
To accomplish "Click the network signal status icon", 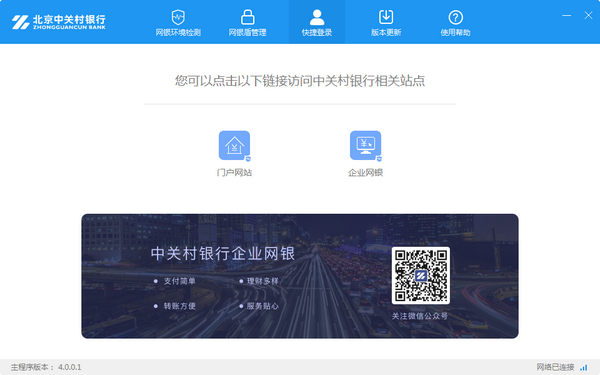I will [x=584, y=367].
